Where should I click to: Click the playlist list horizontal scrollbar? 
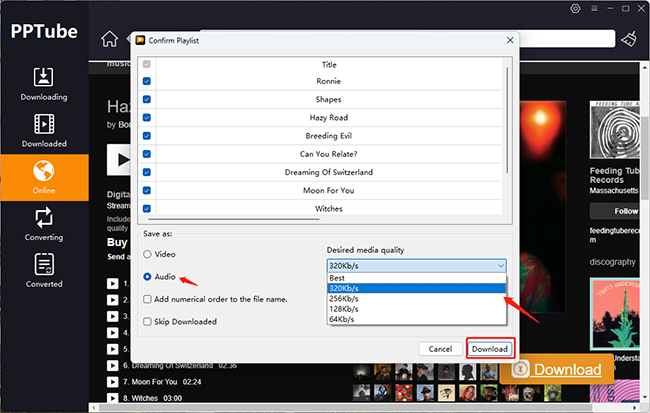[234, 219]
